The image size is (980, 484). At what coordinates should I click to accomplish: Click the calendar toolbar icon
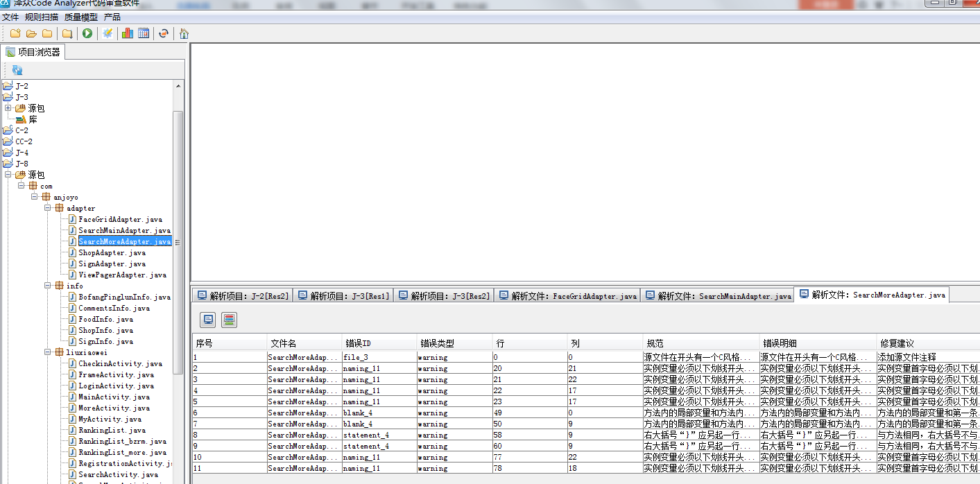pyautogui.click(x=144, y=33)
